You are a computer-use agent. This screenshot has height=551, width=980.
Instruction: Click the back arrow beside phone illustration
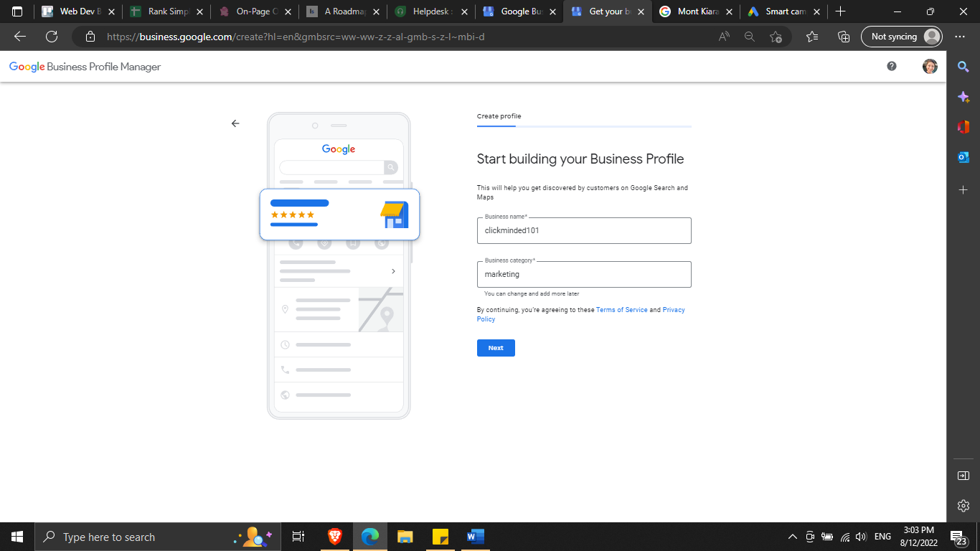235,123
